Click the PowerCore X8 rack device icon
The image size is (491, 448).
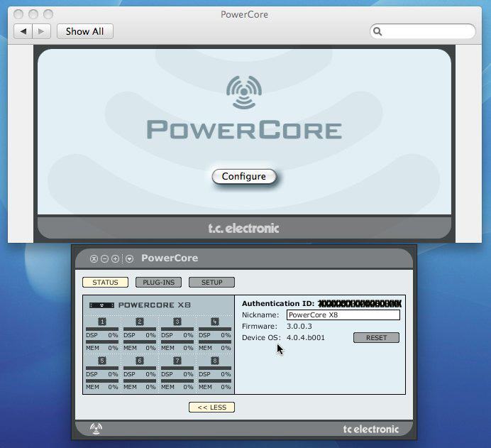101,305
